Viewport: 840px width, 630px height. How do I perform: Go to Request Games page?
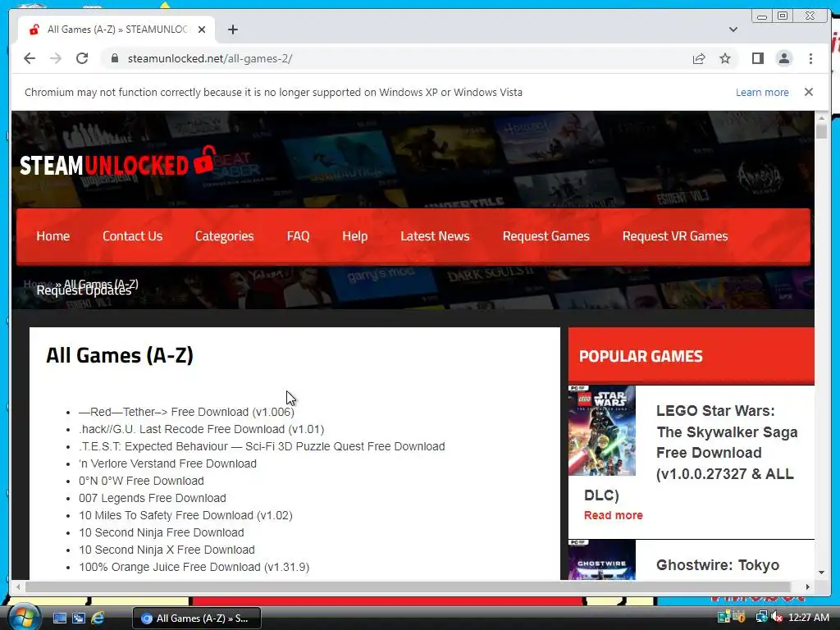pyautogui.click(x=546, y=236)
